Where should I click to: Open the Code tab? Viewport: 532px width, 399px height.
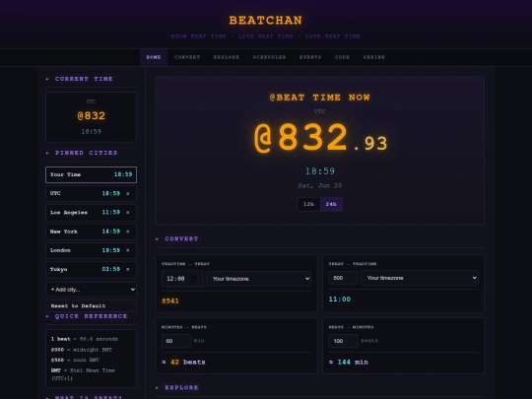tap(342, 57)
